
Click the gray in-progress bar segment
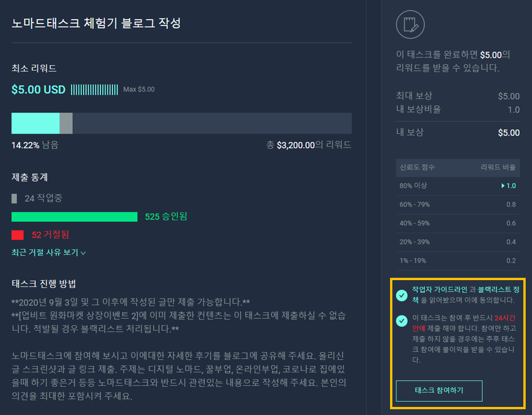66,123
